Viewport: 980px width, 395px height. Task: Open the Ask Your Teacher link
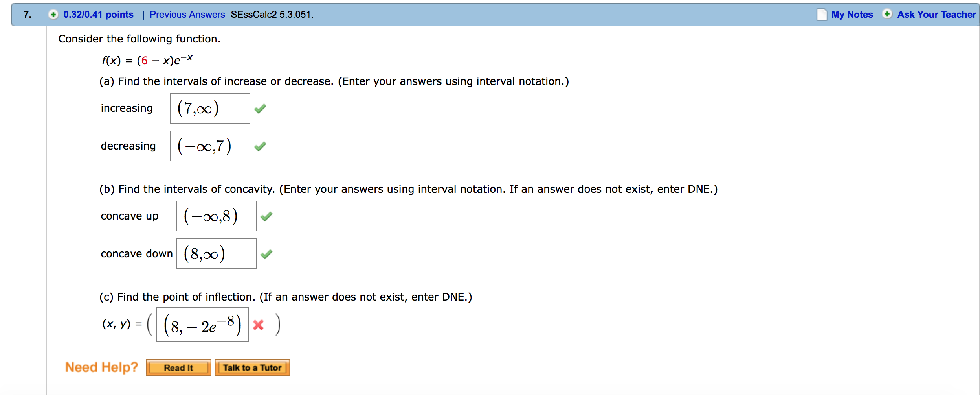tap(936, 15)
